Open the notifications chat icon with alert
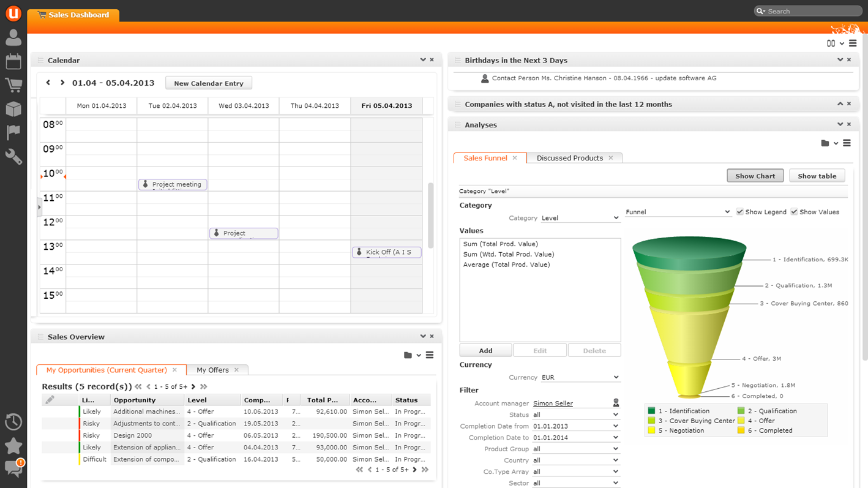This screenshot has height=488, width=868. 13,468
